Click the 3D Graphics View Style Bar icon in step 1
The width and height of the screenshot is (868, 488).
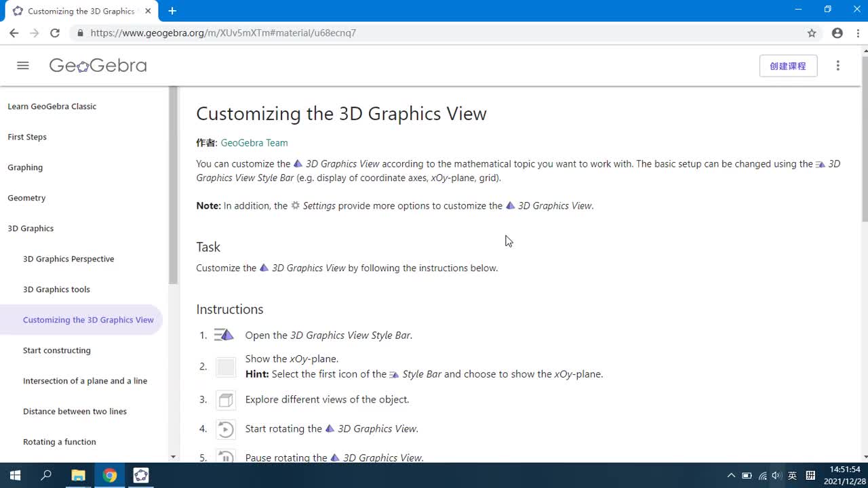[x=224, y=335]
